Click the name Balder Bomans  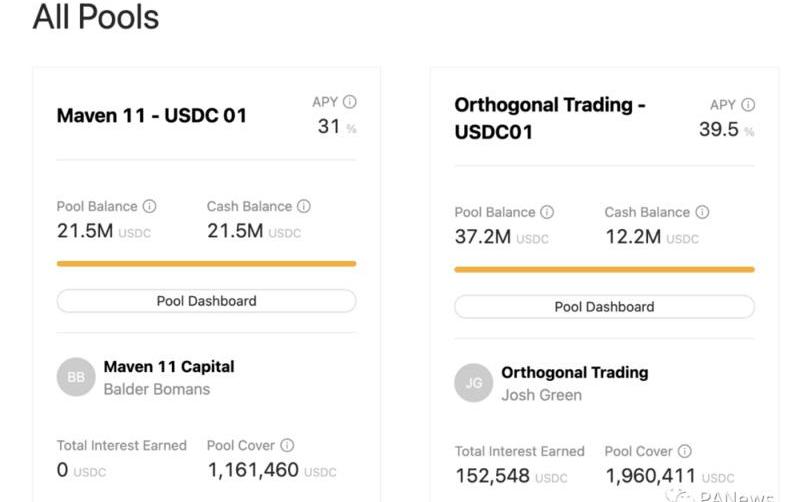pyautogui.click(x=157, y=389)
